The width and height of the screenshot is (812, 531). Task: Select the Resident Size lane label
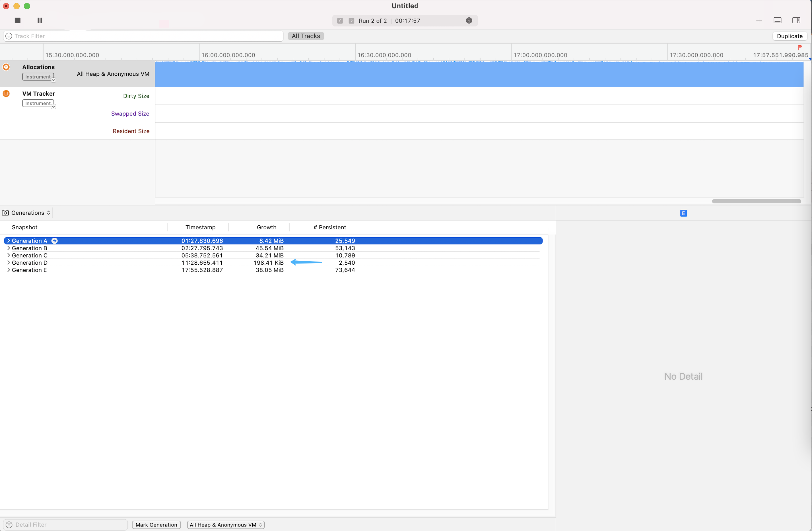point(131,131)
